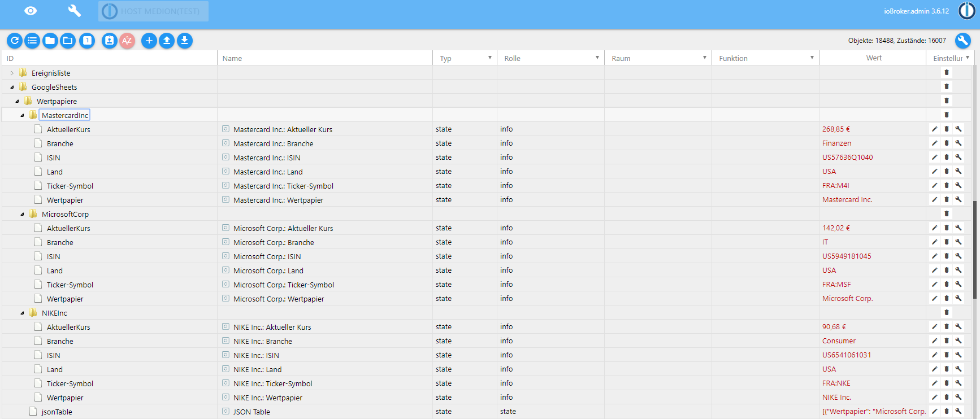Delete the Mastercard Inc.: Branche object
The width and height of the screenshot is (980, 419).
(947, 143)
